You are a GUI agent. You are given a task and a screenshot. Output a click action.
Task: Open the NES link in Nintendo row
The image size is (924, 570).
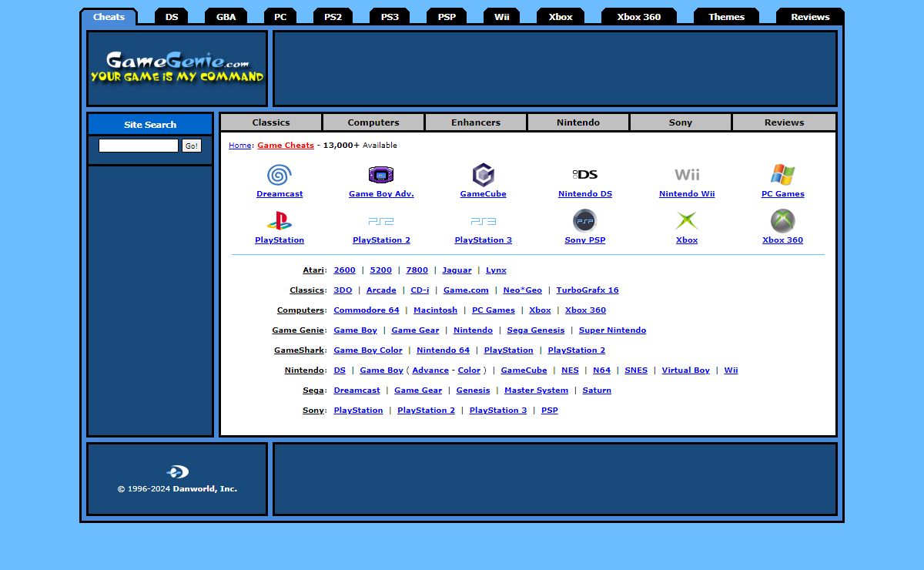[x=570, y=370]
